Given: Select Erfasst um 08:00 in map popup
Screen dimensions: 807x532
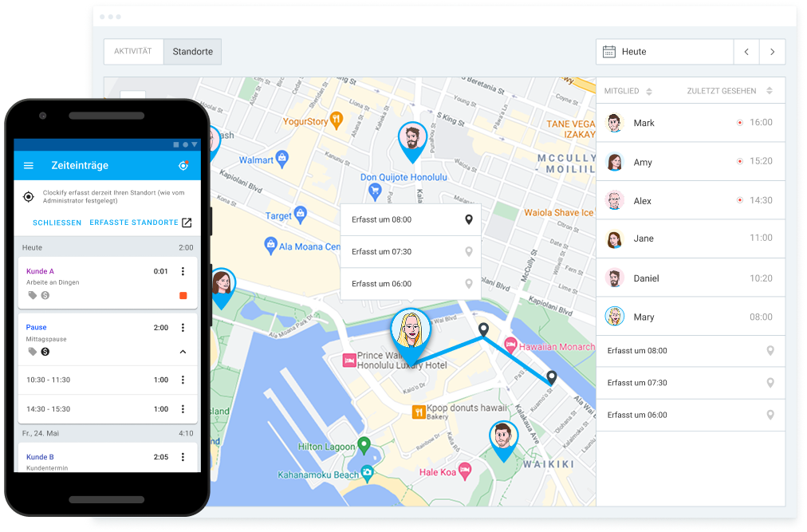Looking at the screenshot, I should tap(410, 220).
